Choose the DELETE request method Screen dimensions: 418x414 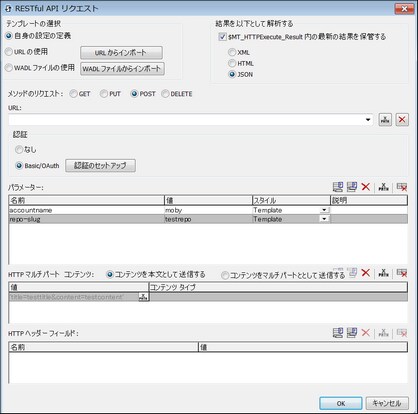165,94
